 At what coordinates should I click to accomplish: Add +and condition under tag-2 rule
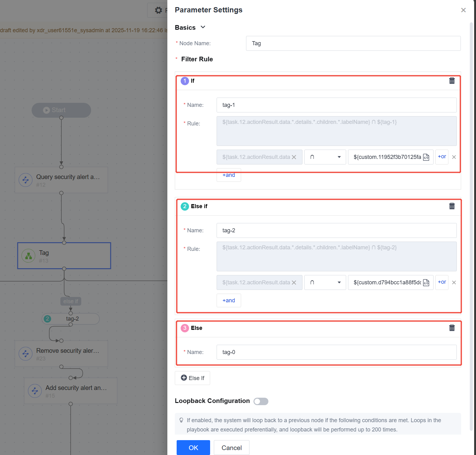pyautogui.click(x=229, y=300)
